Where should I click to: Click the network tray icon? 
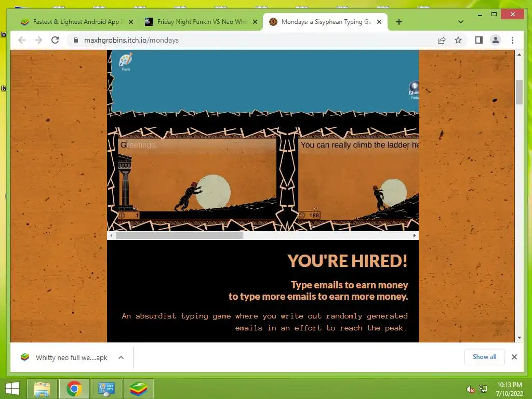coord(483,389)
